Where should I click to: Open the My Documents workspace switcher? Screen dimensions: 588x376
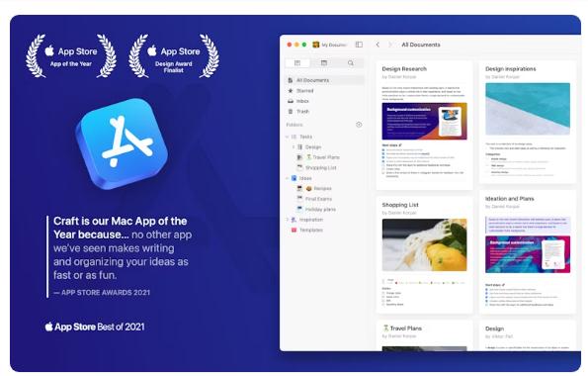329,45
